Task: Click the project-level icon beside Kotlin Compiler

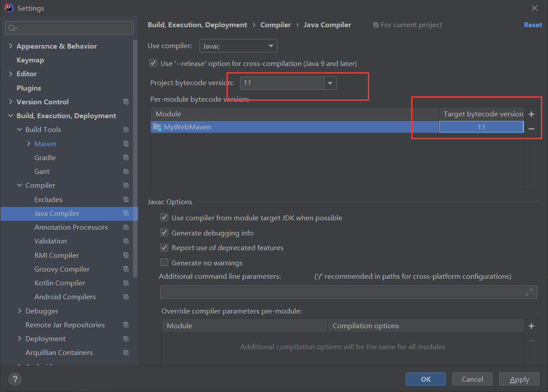Action: [x=126, y=283]
